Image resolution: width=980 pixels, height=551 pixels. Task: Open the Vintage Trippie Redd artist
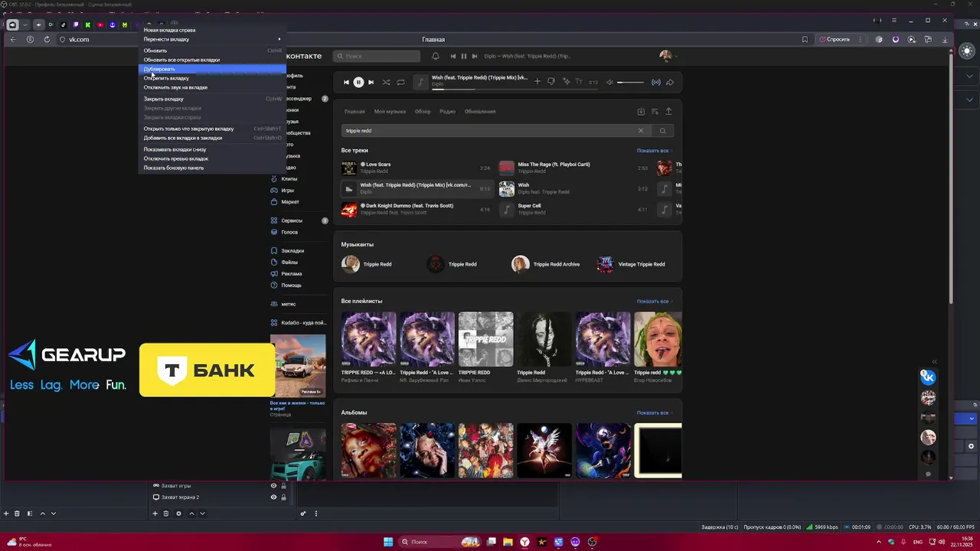tap(632, 265)
